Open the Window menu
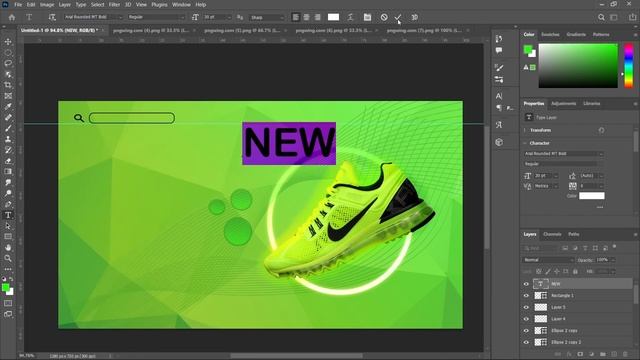 [x=181, y=4]
